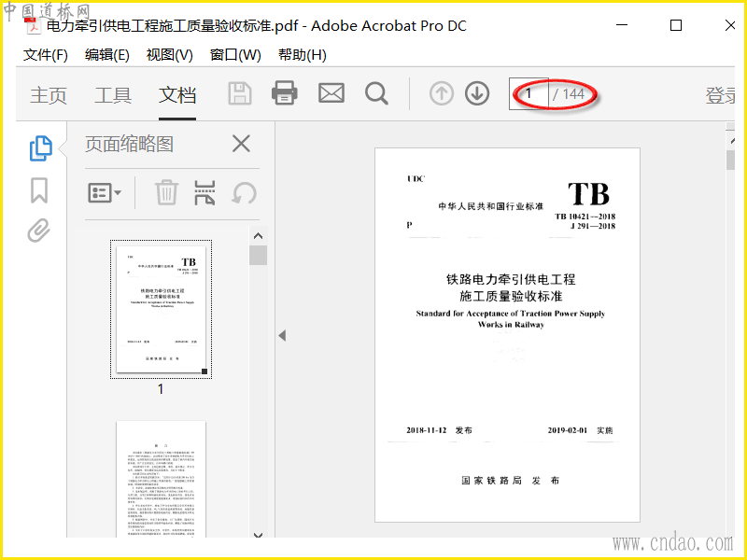Rotate page using the rotate icon
The height and width of the screenshot is (560, 747).
[244, 193]
